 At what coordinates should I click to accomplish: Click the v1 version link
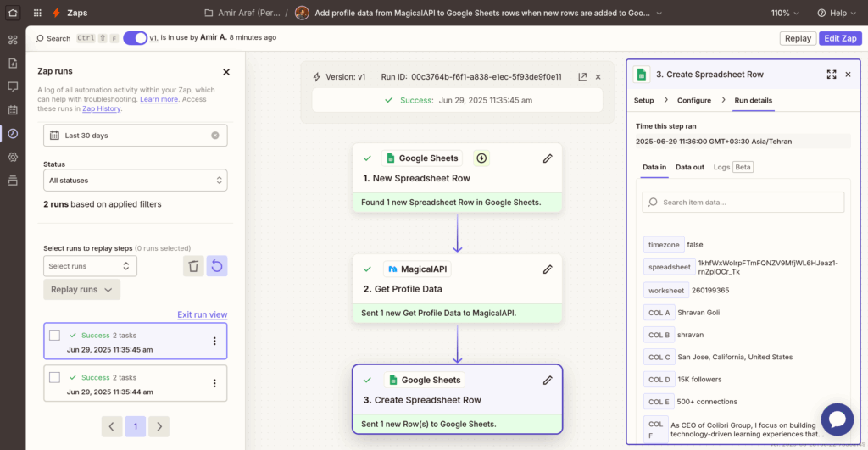(154, 37)
